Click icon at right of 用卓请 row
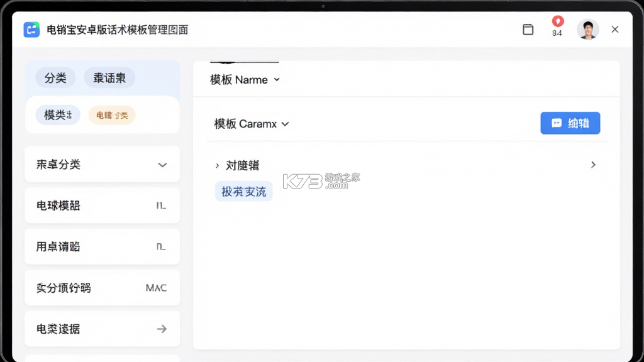This screenshot has height=362, width=644. 162,246
